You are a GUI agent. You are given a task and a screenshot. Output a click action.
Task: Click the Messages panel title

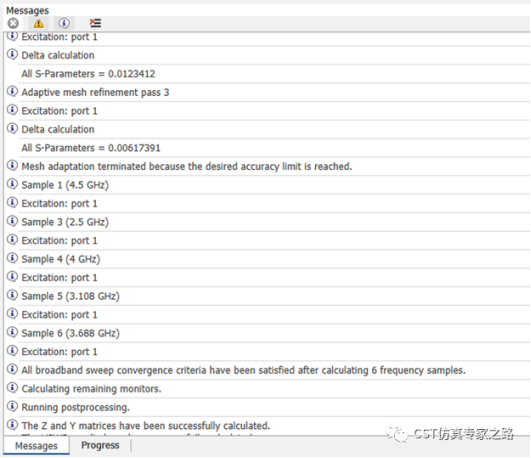pos(27,11)
